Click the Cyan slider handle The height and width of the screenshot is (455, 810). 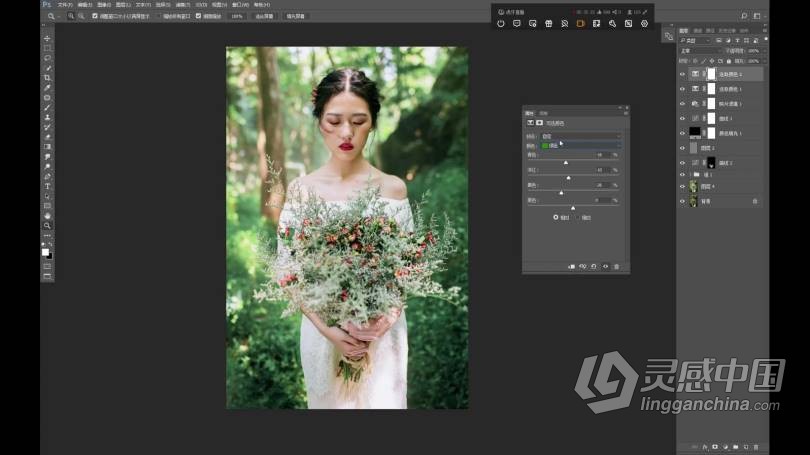click(x=566, y=163)
